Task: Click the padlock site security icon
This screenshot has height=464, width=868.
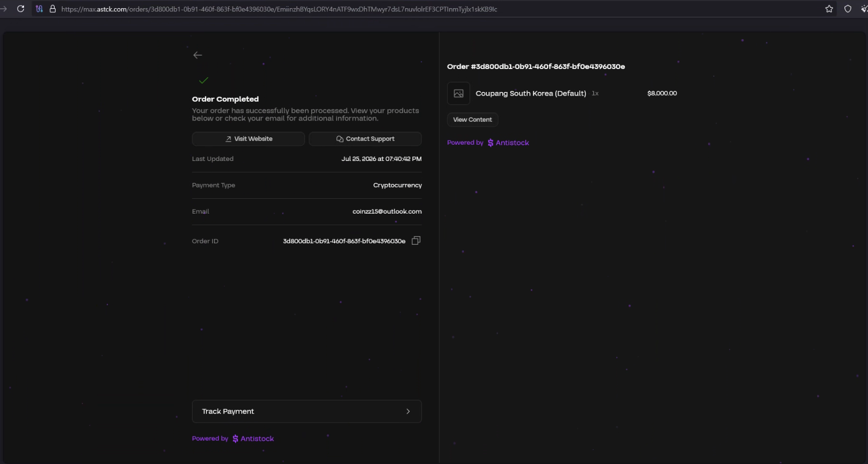Action: tap(53, 9)
